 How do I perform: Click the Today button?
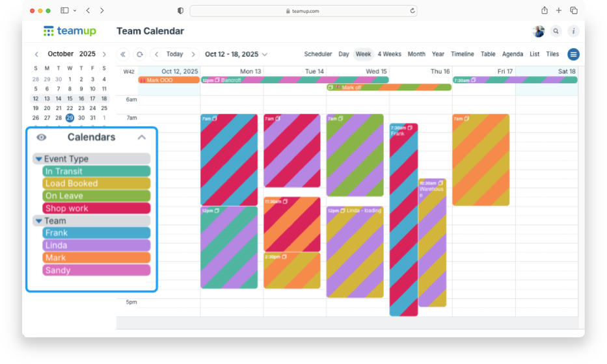tap(174, 55)
